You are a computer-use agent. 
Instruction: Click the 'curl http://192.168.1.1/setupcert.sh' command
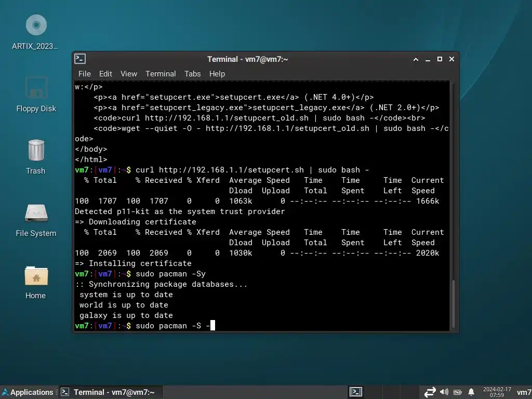(220, 170)
